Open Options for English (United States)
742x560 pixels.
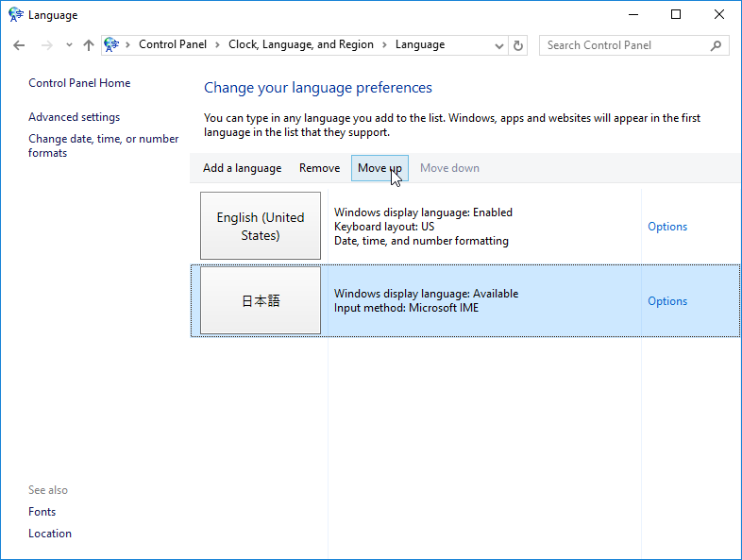coord(666,227)
